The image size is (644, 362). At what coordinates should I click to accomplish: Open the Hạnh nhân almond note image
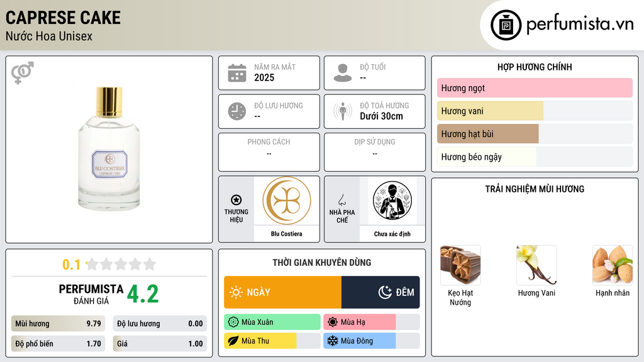[613, 265]
